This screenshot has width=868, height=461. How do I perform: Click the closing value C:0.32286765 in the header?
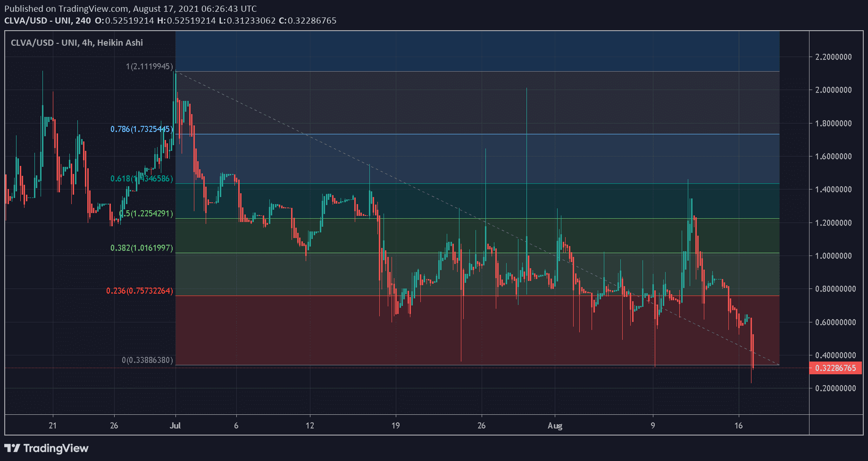308,21
